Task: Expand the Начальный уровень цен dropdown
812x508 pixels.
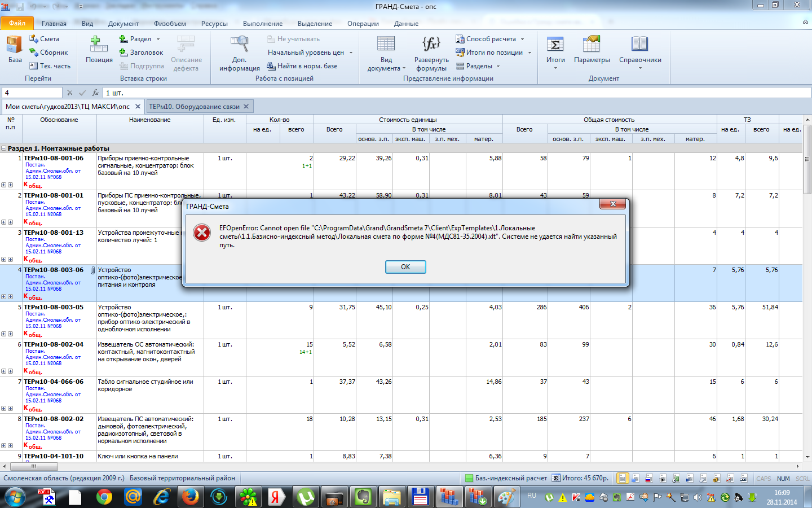Action: pos(350,52)
